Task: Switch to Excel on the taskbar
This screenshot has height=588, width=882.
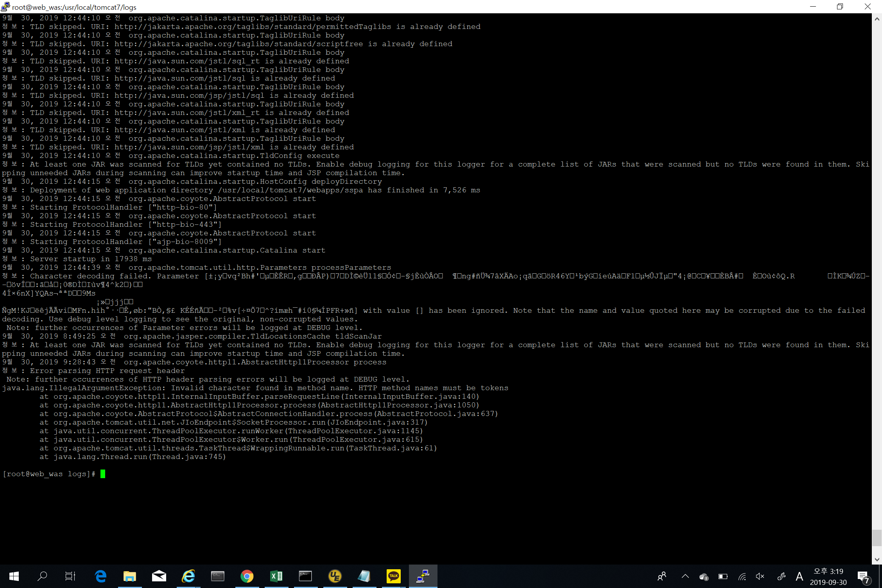Action: (x=276, y=576)
